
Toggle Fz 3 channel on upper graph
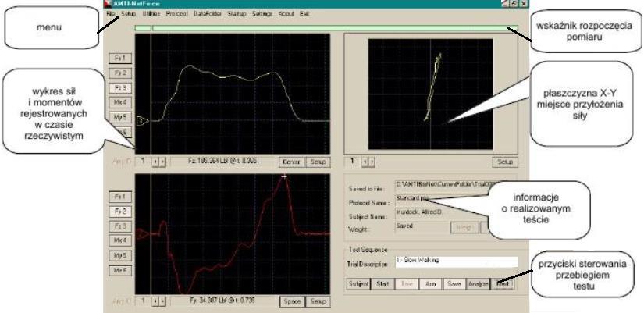120,87
